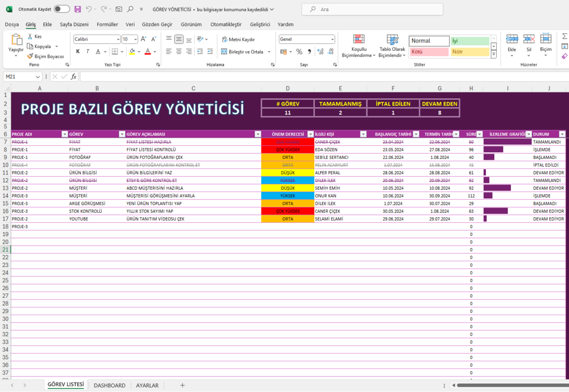Open the ÖNEM DERECESİ column filter
This screenshot has height=392, width=569.
(310, 134)
